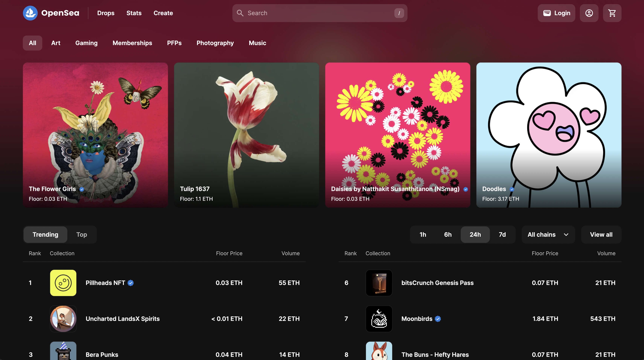644x360 pixels.
Task: Expand the All chains dropdown
Action: pyautogui.click(x=548, y=234)
